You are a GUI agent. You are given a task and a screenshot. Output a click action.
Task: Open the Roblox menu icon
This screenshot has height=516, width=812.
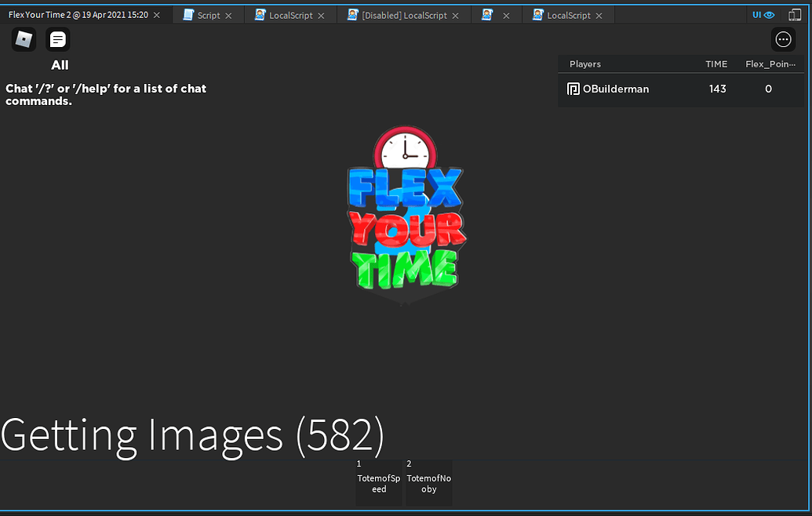[24, 39]
